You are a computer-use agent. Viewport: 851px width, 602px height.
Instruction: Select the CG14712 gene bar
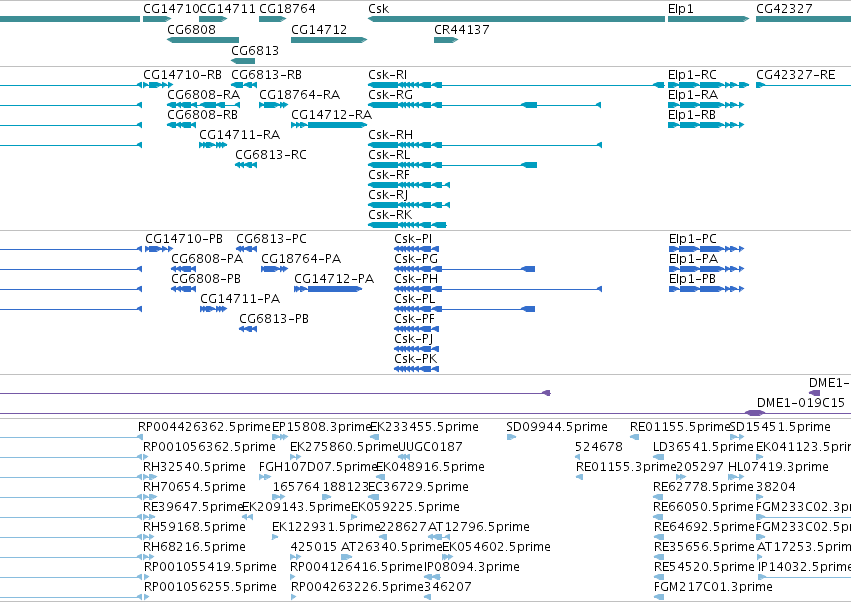click(x=329, y=40)
